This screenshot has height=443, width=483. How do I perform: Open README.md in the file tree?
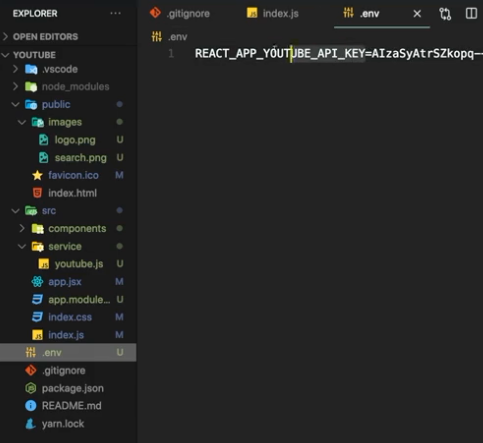coord(71,406)
